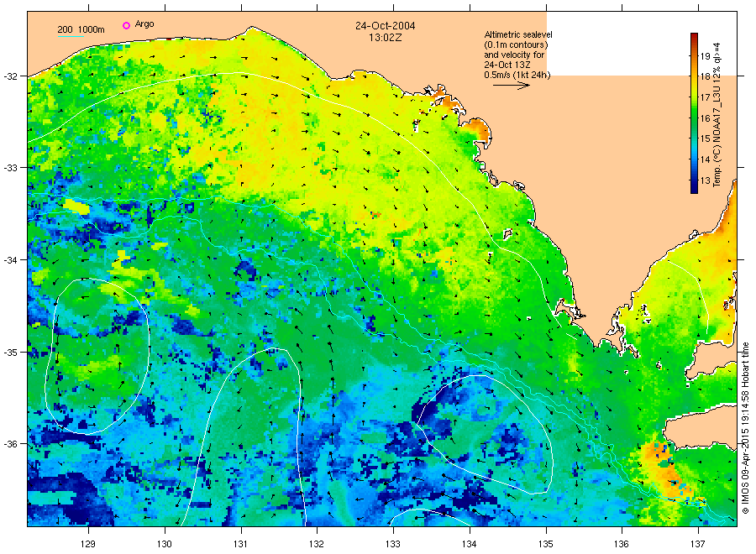
Task: Click the cyan depth legend line
Action: tap(71, 36)
